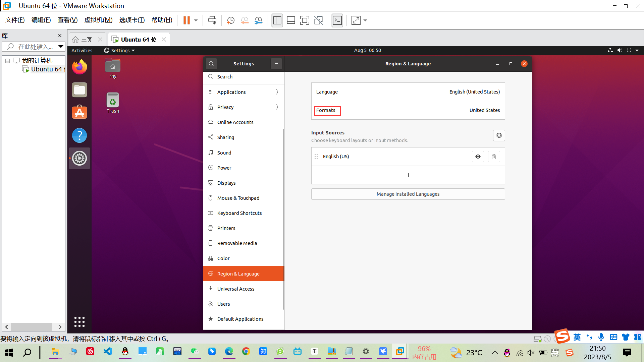Click the network icon in Ubuntu top bar

tap(610, 50)
